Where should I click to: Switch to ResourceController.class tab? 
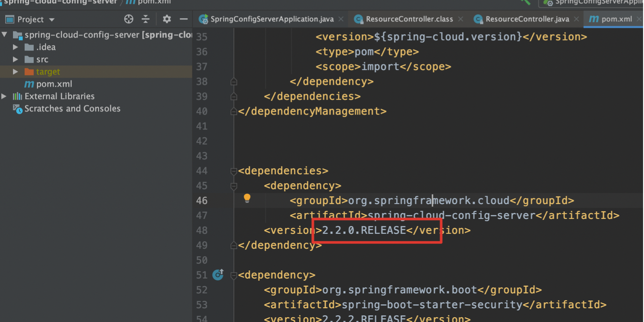pyautogui.click(x=409, y=19)
